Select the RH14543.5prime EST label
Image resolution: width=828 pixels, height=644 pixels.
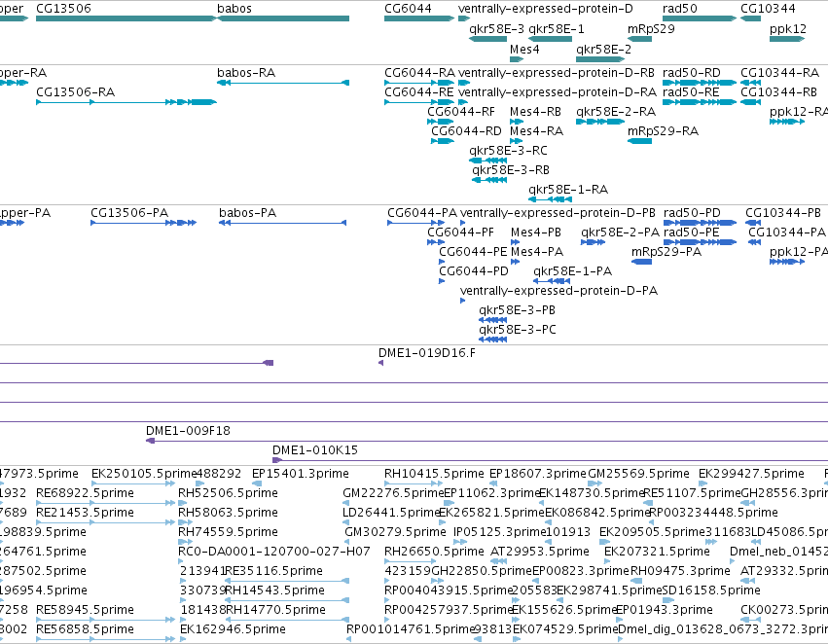[275, 590]
